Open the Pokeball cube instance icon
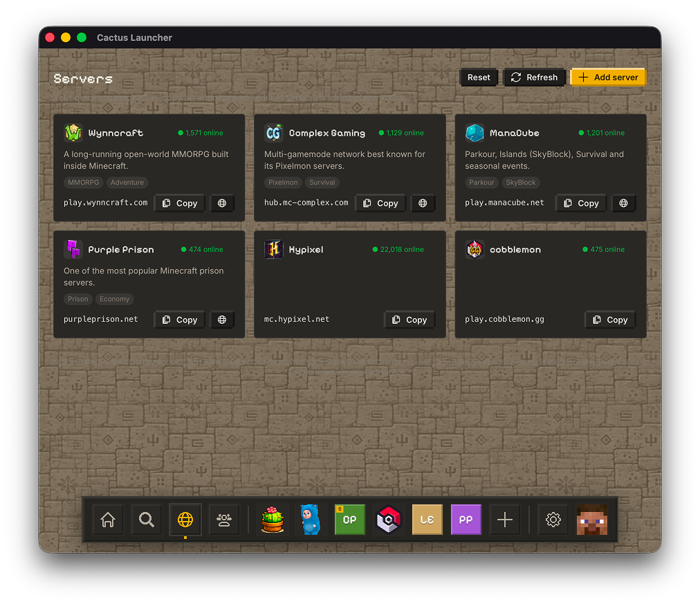The height and width of the screenshot is (604, 700). point(389,519)
